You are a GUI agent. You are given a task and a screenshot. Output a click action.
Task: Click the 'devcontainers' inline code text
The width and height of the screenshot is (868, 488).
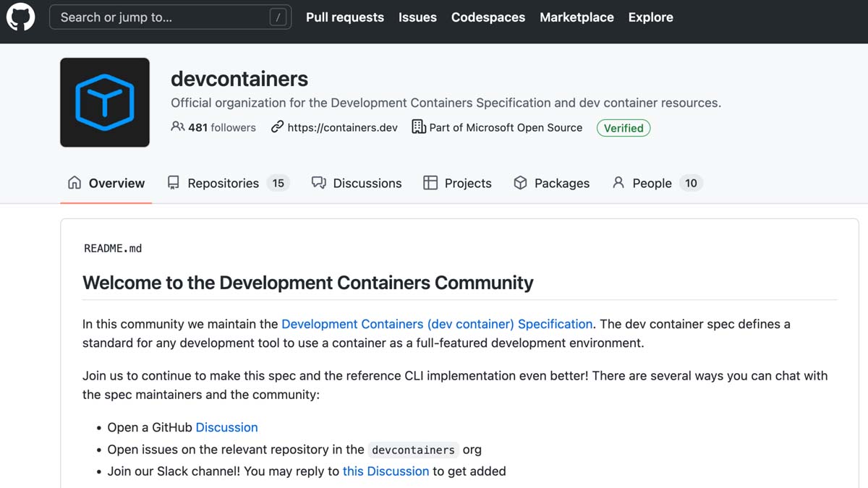tap(413, 450)
